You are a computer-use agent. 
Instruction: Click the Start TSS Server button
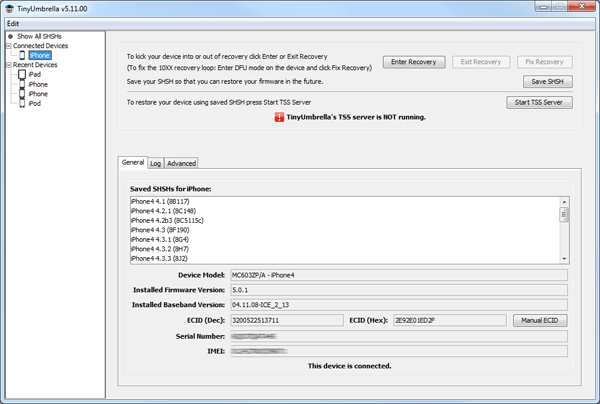[539, 103]
